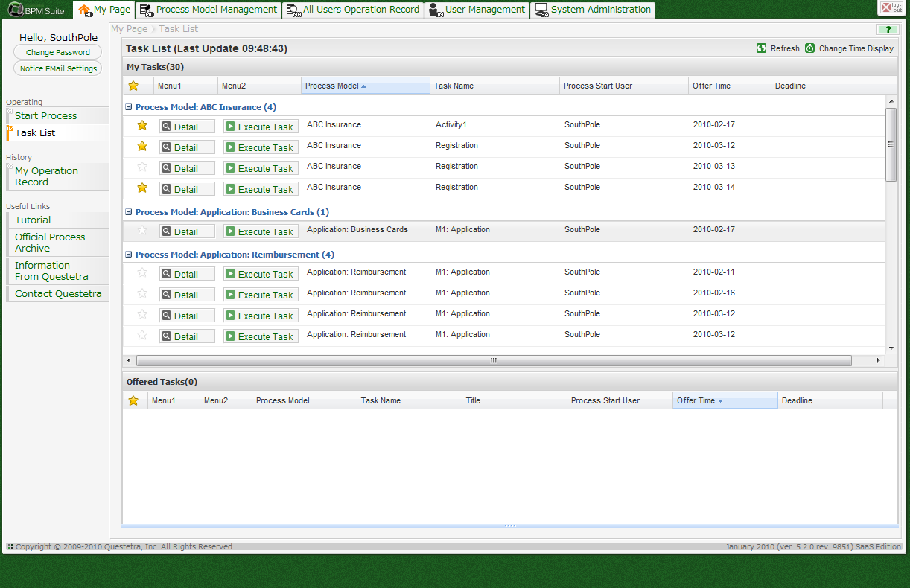Viewport: 910px width, 588px height.
Task: Star the ABC Insurance task dated 2010-03-13
Action: click(142, 167)
